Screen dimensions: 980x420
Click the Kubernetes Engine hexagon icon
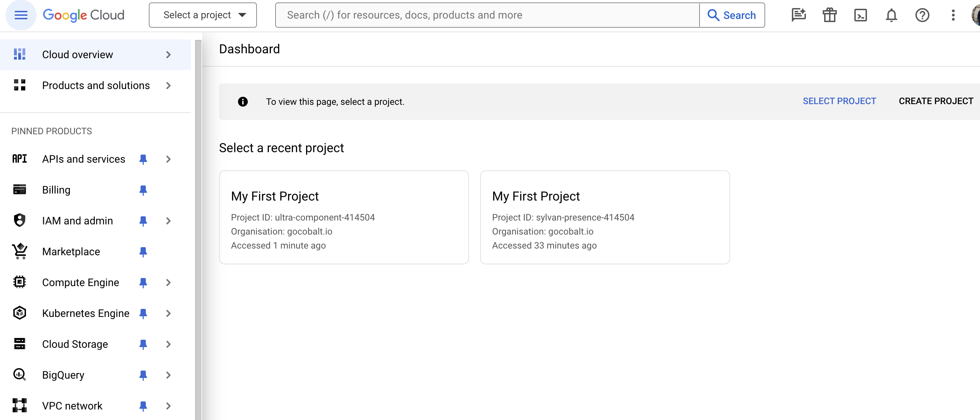(x=19, y=313)
